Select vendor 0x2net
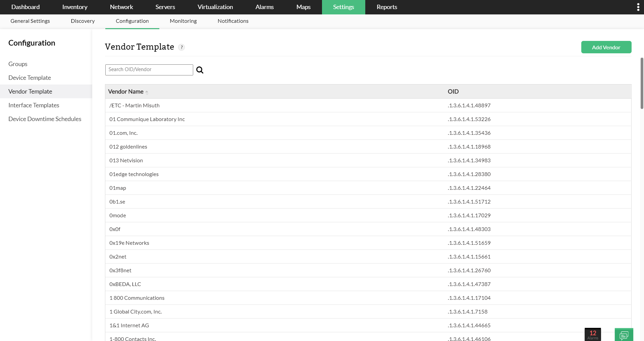The width and height of the screenshot is (644, 341). (x=118, y=257)
